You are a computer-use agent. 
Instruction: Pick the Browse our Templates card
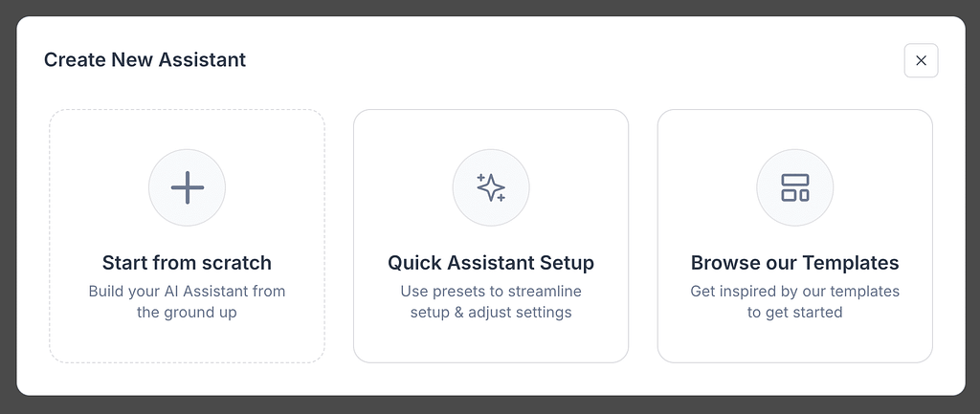click(x=795, y=236)
